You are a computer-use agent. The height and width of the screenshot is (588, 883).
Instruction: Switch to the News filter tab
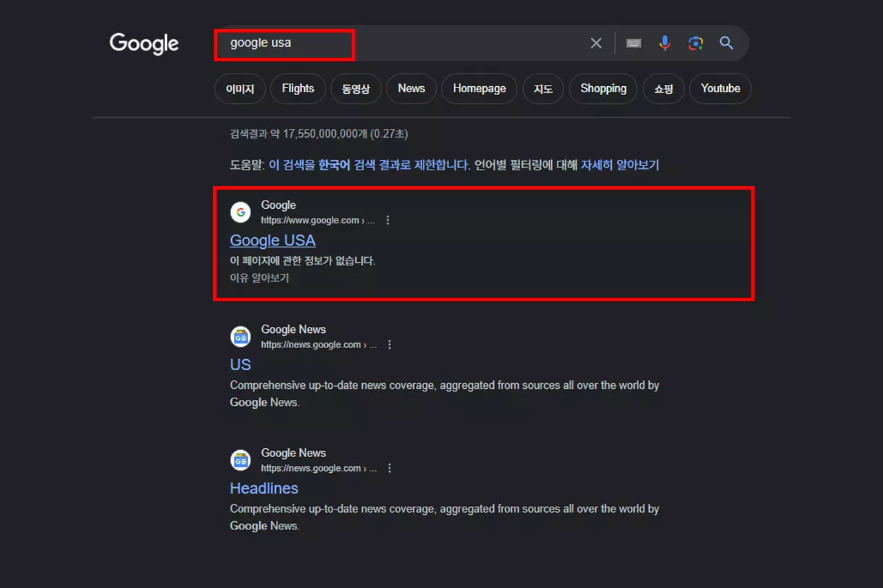tap(411, 88)
